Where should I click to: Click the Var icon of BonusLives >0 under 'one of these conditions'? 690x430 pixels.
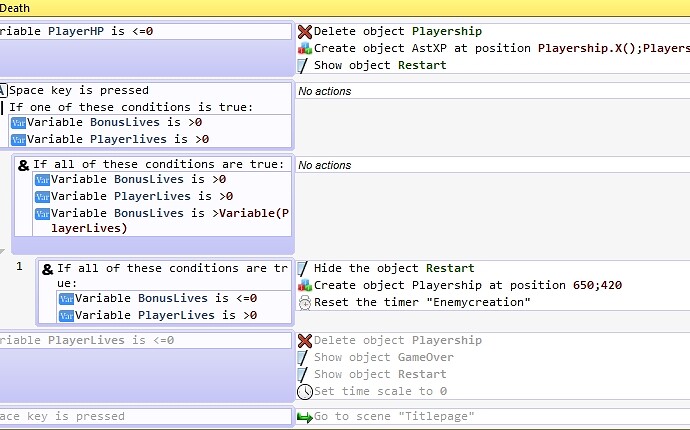coord(18,123)
